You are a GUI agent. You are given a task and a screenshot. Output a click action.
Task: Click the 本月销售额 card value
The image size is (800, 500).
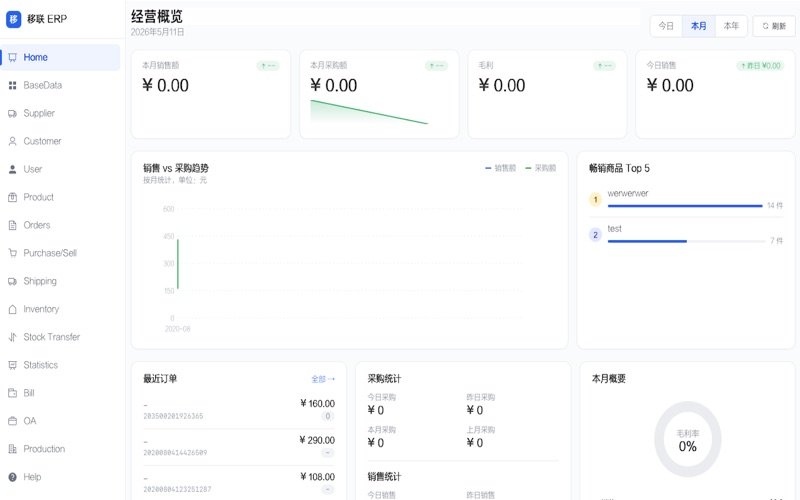click(x=165, y=85)
